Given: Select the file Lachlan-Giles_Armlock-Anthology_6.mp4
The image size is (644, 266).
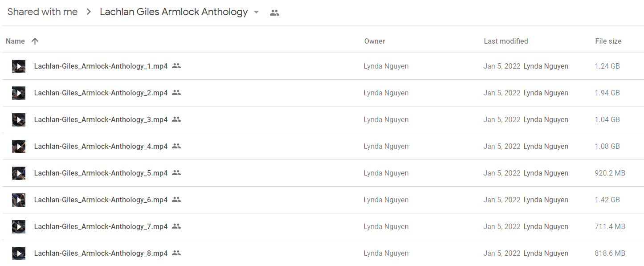Looking at the screenshot, I should (101, 200).
